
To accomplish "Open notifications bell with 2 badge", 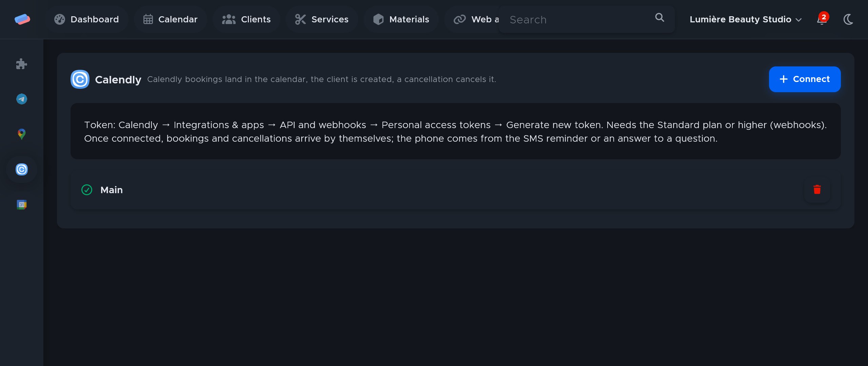I will 822,19.
